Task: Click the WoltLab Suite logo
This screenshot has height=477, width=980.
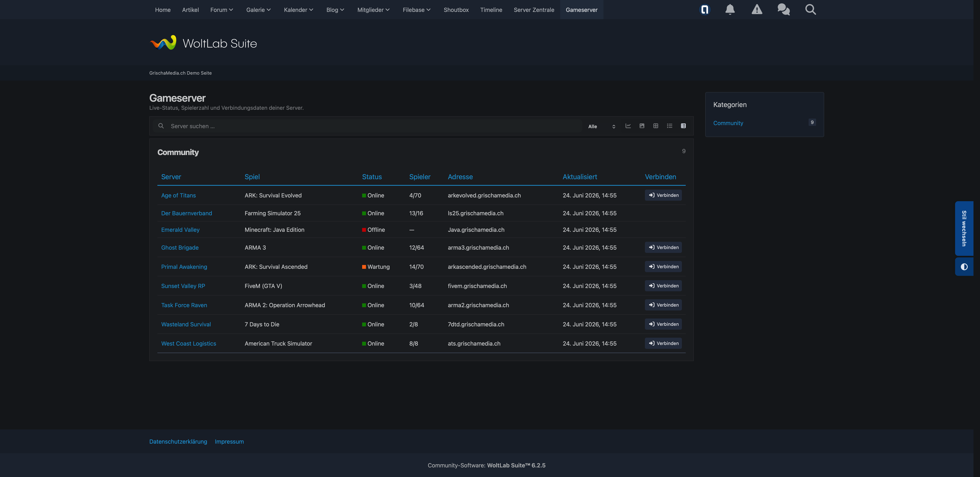Action: click(x=203, y=43)
